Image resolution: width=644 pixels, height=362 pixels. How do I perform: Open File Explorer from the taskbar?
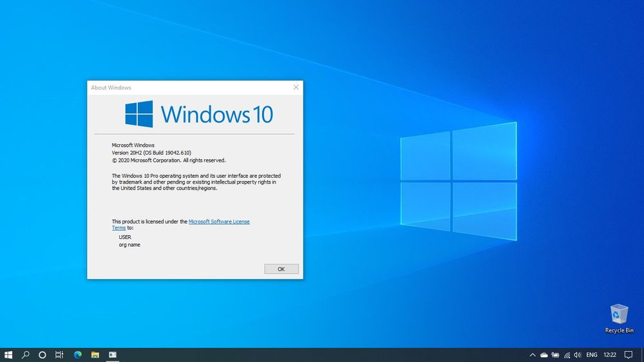coord(95,355)
